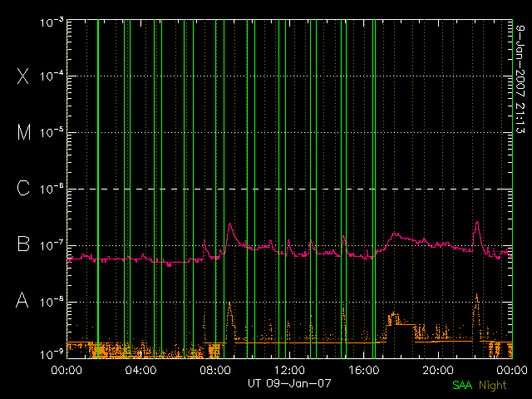
Task: Click the pink flux peak near 08:45
Action: tap(230, 224)
